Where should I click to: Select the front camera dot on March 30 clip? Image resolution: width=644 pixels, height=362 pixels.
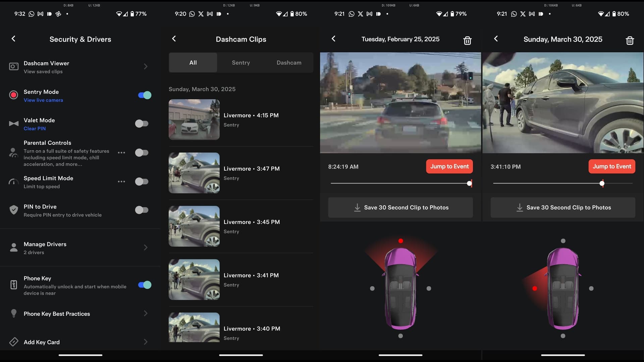point(563,241)
